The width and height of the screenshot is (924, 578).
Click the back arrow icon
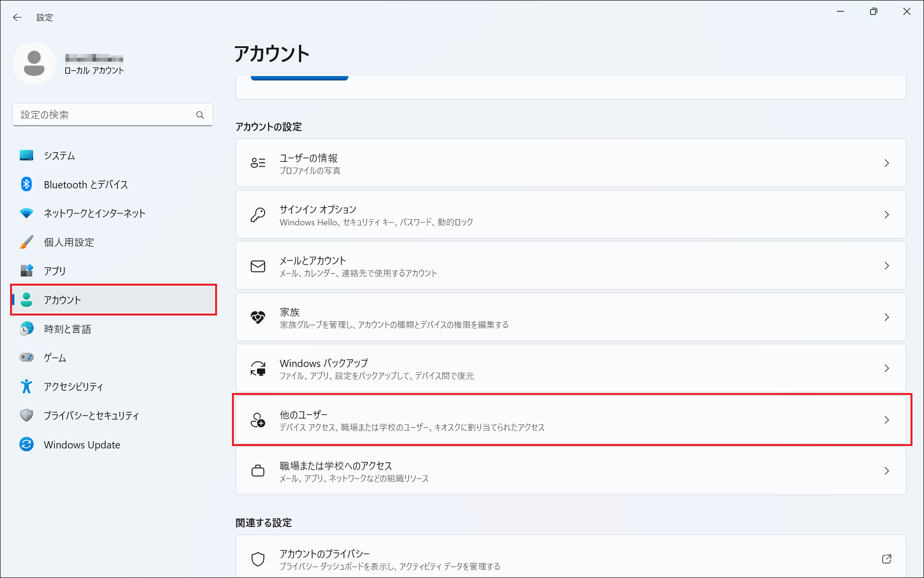17,17
